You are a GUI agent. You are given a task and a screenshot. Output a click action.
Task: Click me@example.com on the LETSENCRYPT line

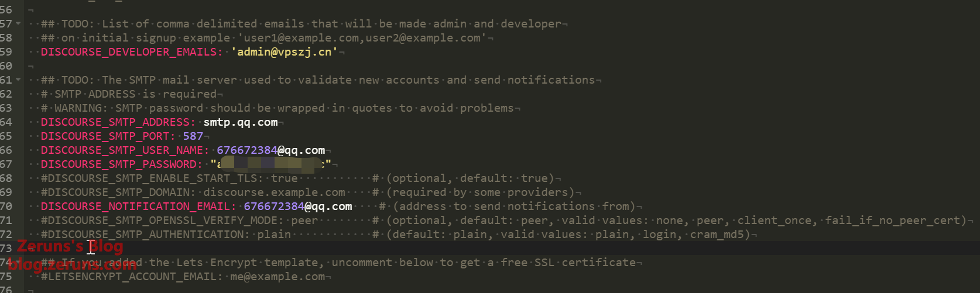click(x=277, y=277)
